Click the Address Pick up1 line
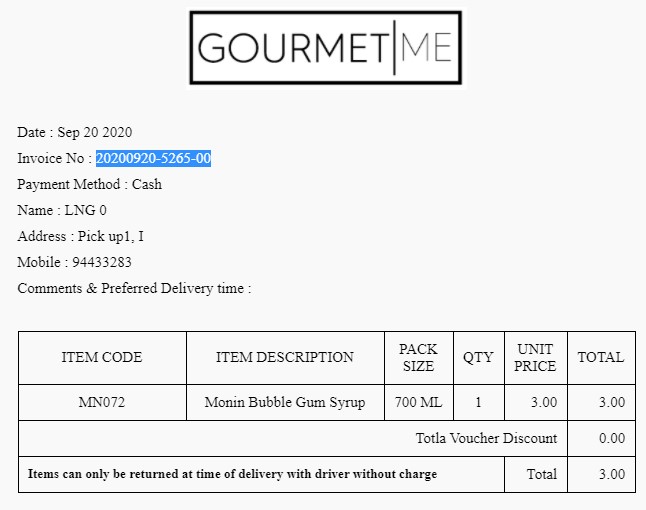The image size is (646, 510). tap(80, 236)
